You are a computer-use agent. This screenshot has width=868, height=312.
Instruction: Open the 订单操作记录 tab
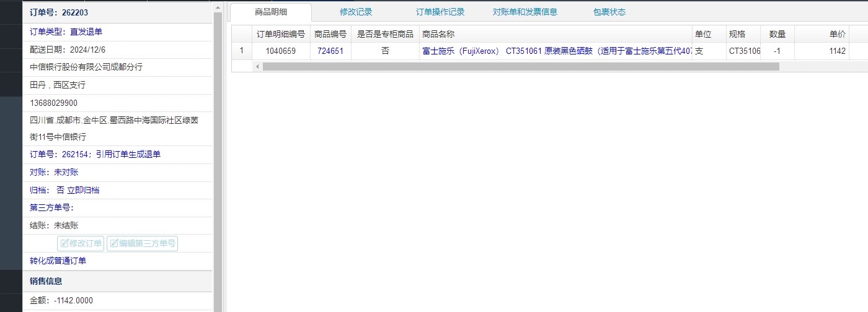[440, 12]
